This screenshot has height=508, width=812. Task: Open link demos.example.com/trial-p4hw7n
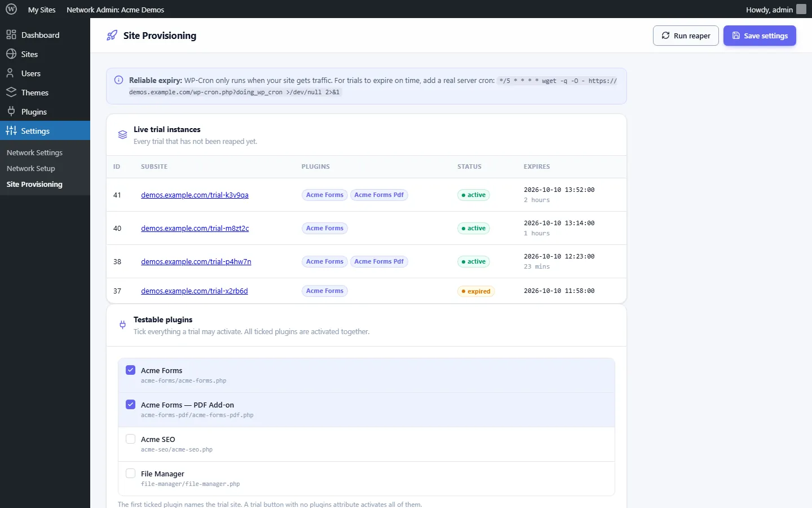point(196,261)
